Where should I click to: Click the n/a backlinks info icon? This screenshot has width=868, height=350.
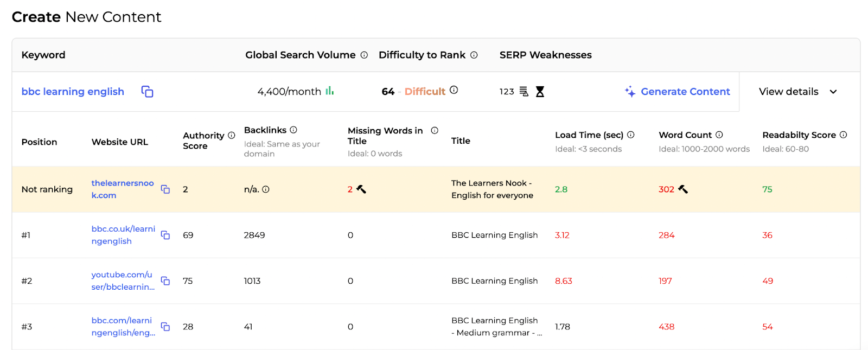click(x=266, y=189)
